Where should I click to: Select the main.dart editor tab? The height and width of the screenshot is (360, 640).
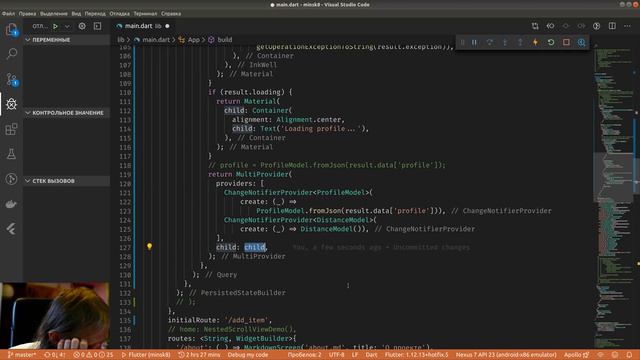click(143, 26)
